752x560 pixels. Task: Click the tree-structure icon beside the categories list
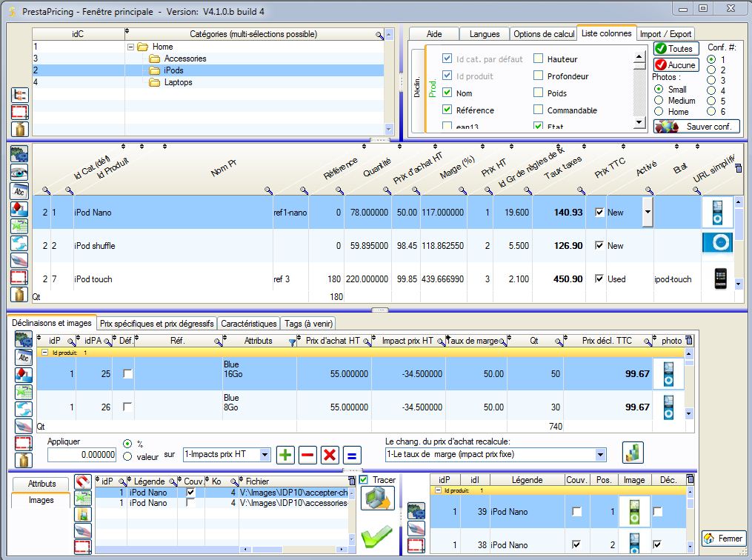(x=20, y=95)
